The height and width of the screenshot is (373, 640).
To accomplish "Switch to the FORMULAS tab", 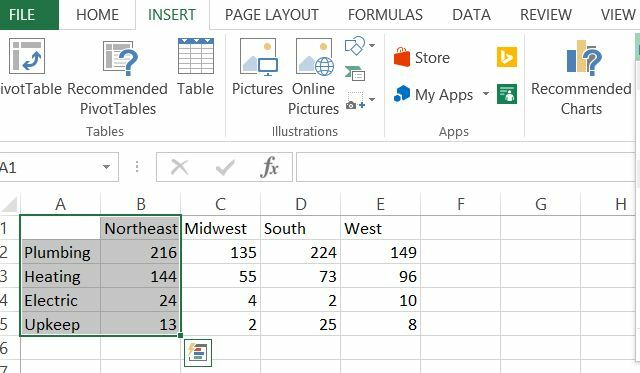I will (385, 15).
